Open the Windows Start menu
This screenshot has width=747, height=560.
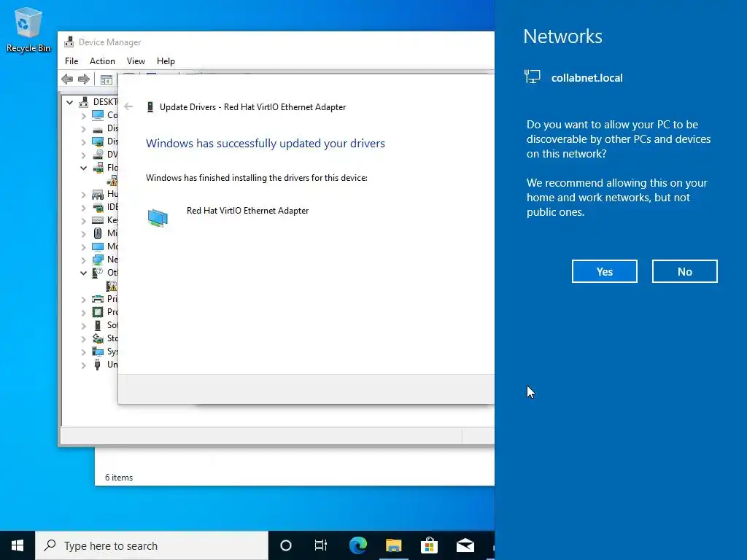click(x=18, y=545)
